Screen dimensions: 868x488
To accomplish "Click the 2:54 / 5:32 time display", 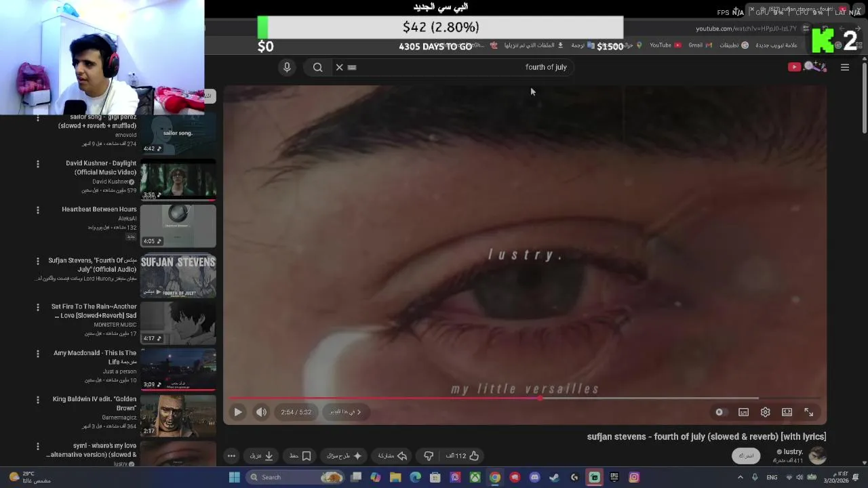I will click(x=296, y=412).
